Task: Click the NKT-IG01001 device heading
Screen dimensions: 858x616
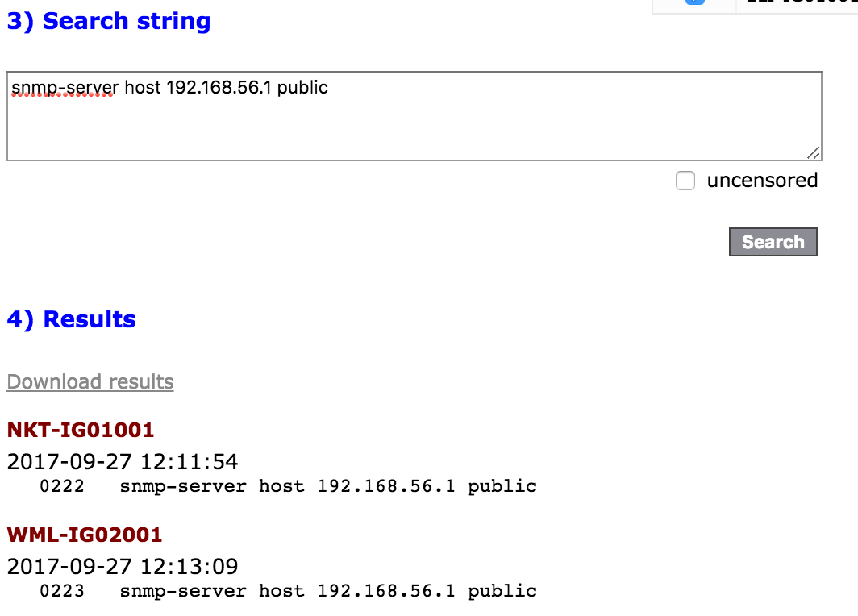Action: click(x=81, y=430)
